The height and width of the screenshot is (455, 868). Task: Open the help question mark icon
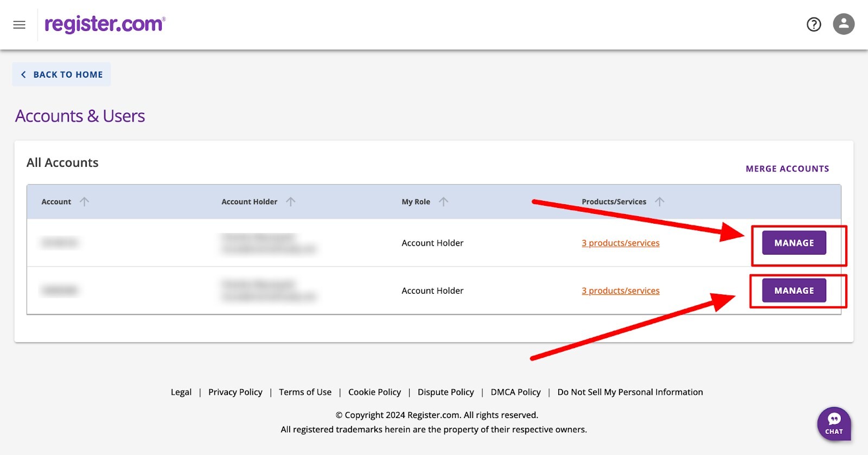click(813, 24)
